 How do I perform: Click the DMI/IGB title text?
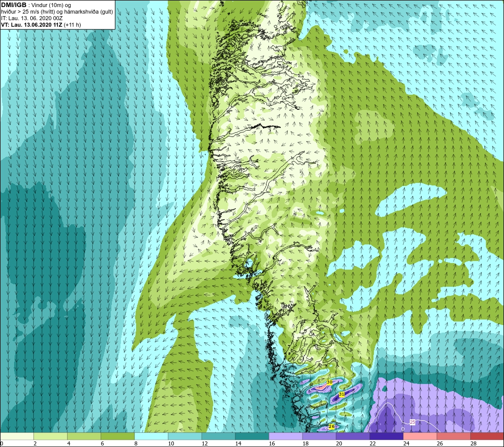(14, 5)
